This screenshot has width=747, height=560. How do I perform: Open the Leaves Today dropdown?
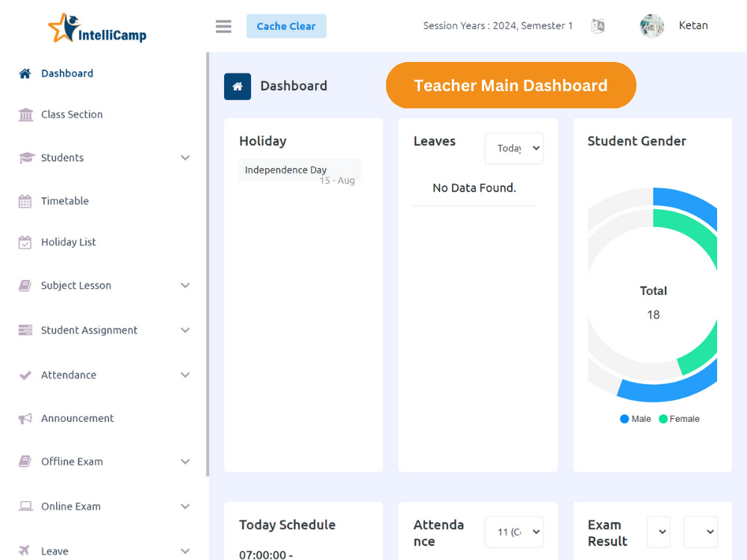(514, 148)
